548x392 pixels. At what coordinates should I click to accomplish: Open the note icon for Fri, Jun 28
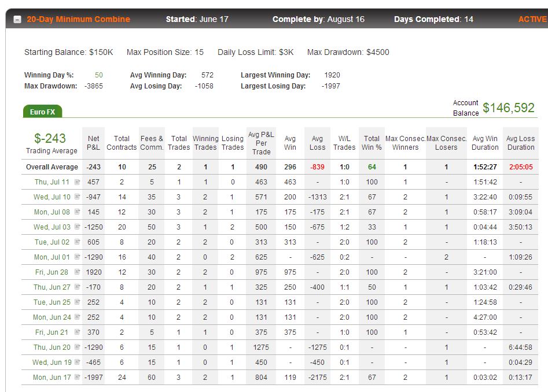[x=77, y=272]
